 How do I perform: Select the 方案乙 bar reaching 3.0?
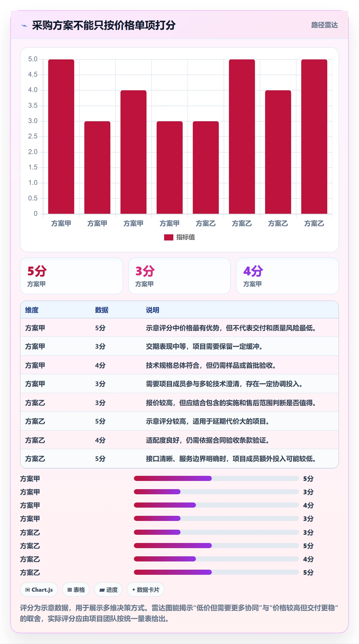point(206,167)
